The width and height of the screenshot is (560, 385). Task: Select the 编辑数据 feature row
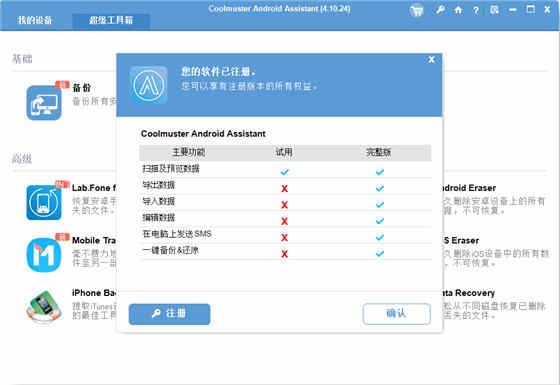(x=285, y=218)
